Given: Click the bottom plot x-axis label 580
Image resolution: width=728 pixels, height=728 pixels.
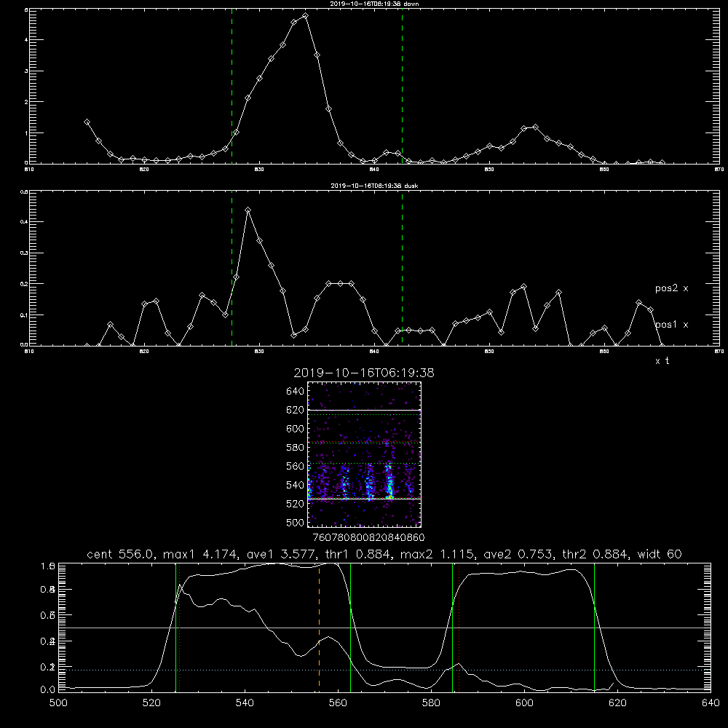Looking at the screenshot, I should tap(431, 703).
